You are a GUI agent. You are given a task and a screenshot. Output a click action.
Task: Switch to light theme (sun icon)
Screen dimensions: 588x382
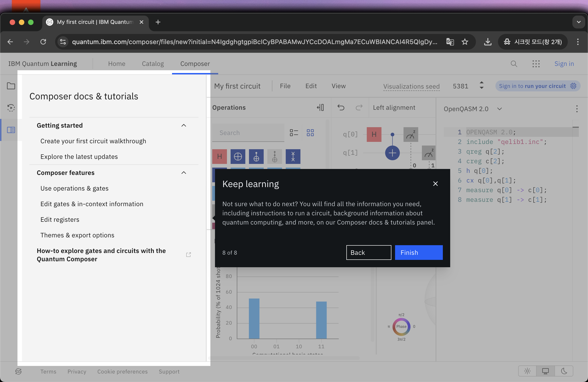tap(527, 371)
